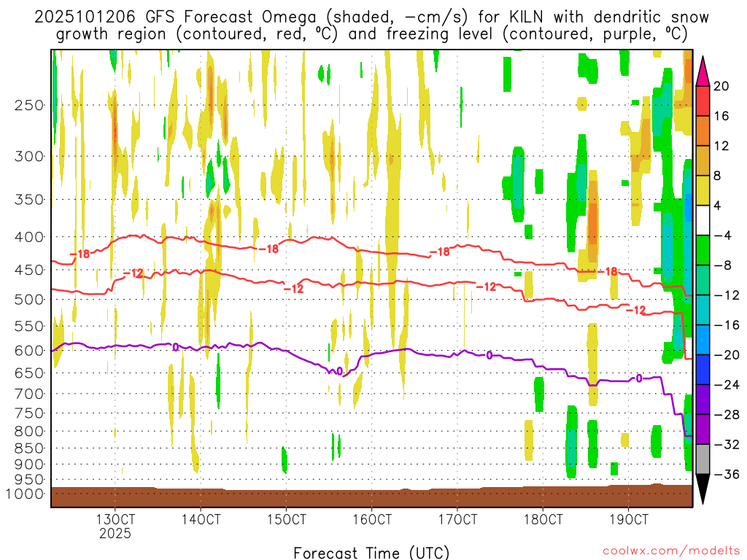
Task: Click the 190CT time axis label
Action: pyautogui.click(x=628, y=519)
